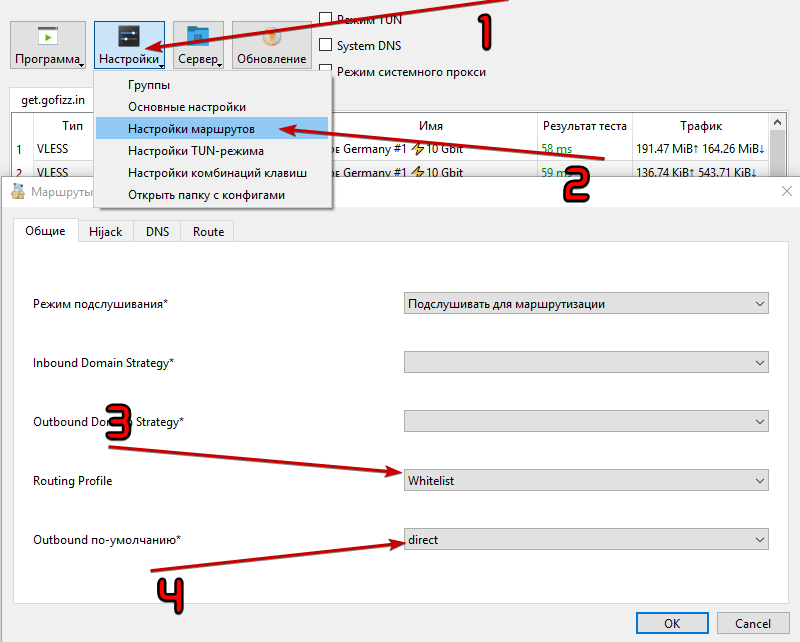The image size is (800, 642).
Task: Choose Настройки TUN-режима from menu
Action: coord(195,151)
